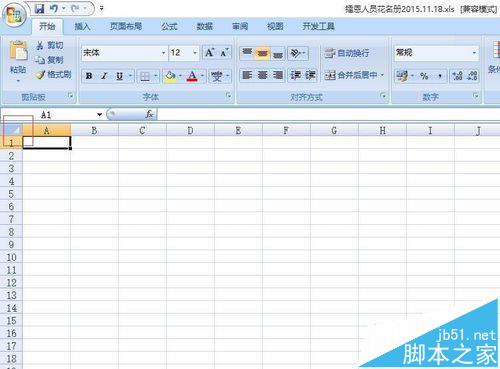Screen dimensions: 500x369
Task: Increase font size with large A
Action: point(209,53)
